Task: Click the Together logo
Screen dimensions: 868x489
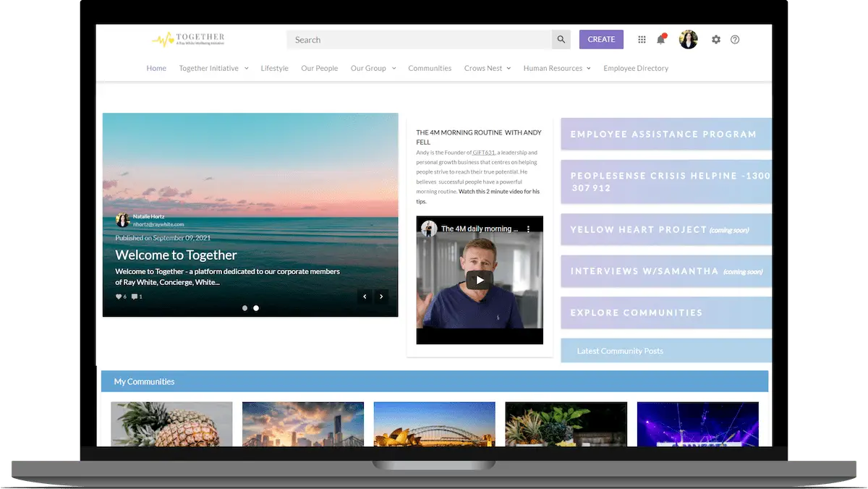Action: pos(188,39)
